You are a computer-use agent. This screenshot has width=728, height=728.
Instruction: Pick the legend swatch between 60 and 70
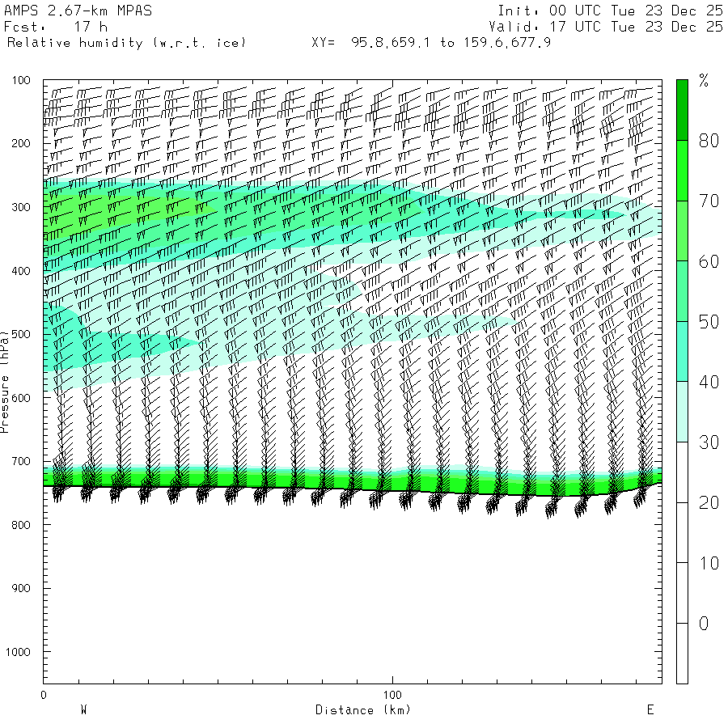(682, 231)
